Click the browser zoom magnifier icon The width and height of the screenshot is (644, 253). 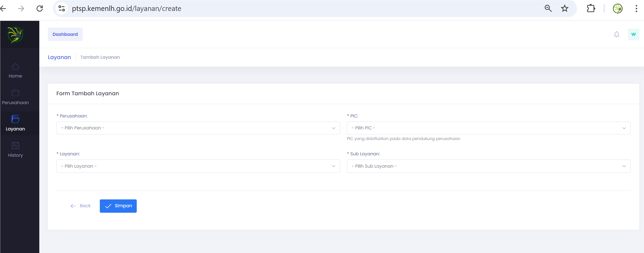coord(548,9)
